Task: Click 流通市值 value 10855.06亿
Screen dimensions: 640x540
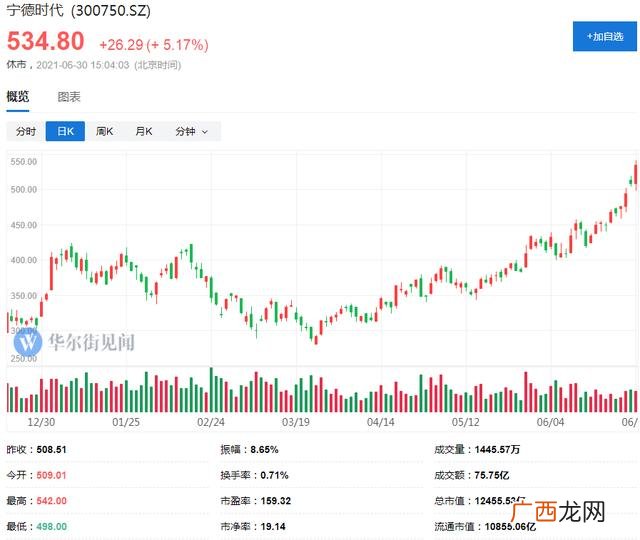Action: tap(510, 527)
